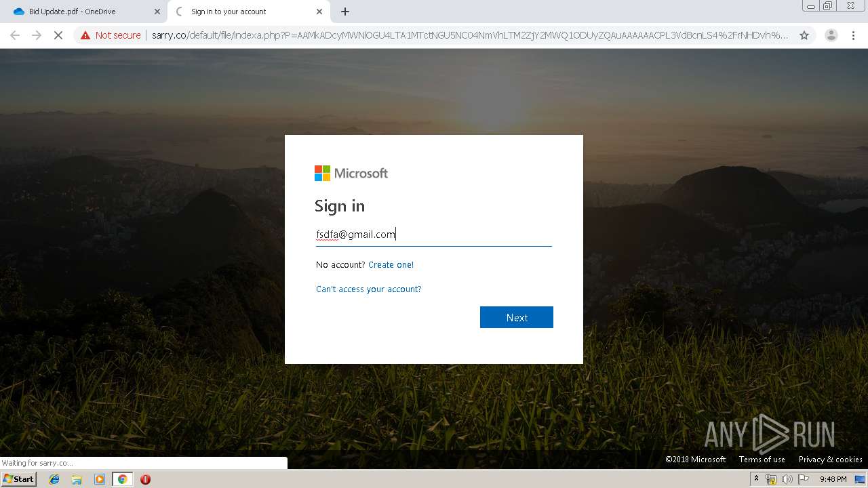Open the Chrome profile avatar

(x=831, y=35)
